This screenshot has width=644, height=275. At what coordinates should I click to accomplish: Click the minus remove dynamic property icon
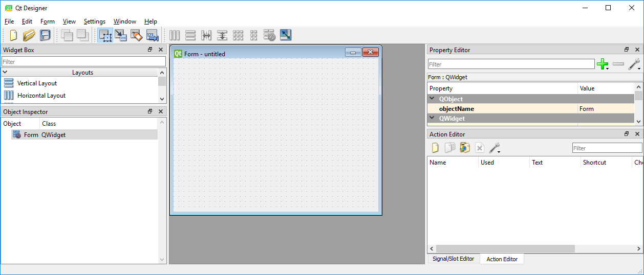(x=618, y=64)
